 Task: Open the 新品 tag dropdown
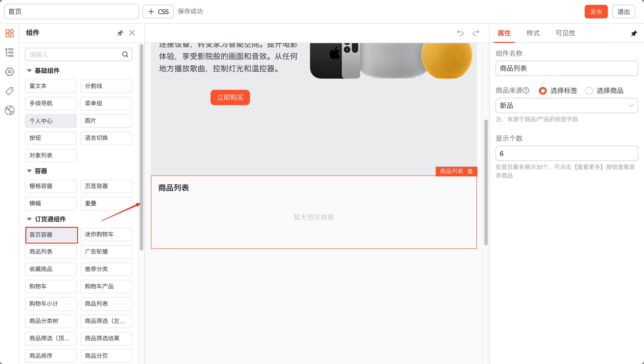click(566, 106)
